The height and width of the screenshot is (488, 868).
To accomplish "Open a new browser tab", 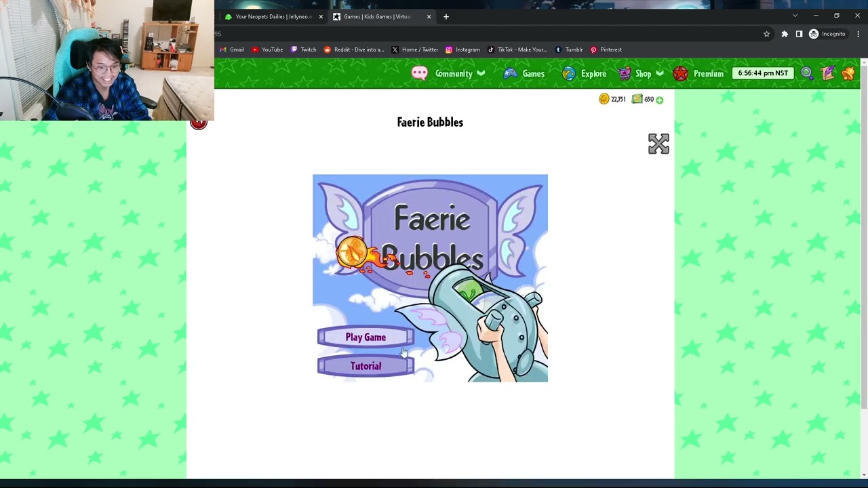I will point(446,16).
